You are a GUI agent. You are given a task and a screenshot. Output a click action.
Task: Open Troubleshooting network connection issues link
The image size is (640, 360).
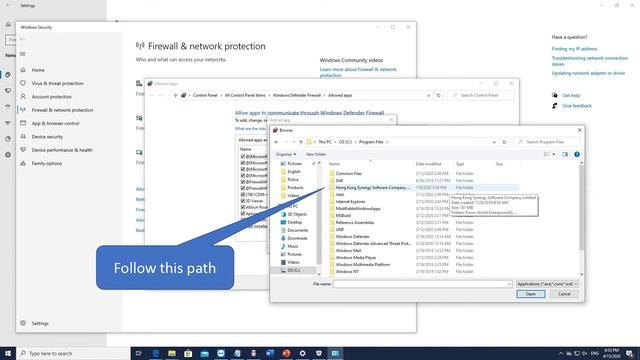pyautogui.click(x=590, y=61)
